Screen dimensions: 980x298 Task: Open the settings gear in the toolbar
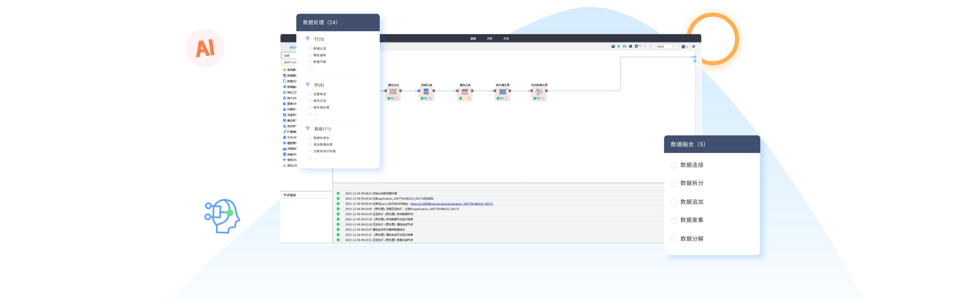coord(693,47)
